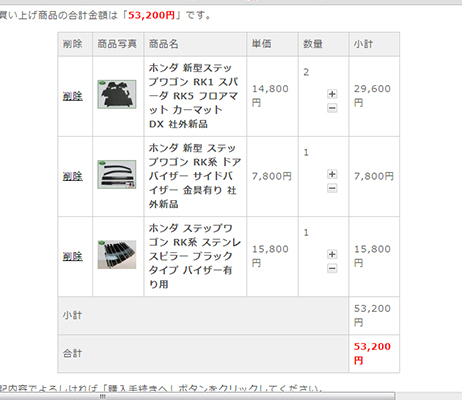Delete the stainless pillar item from cart
The height and width of the screenshot is (400, 462).
point(73,256)
